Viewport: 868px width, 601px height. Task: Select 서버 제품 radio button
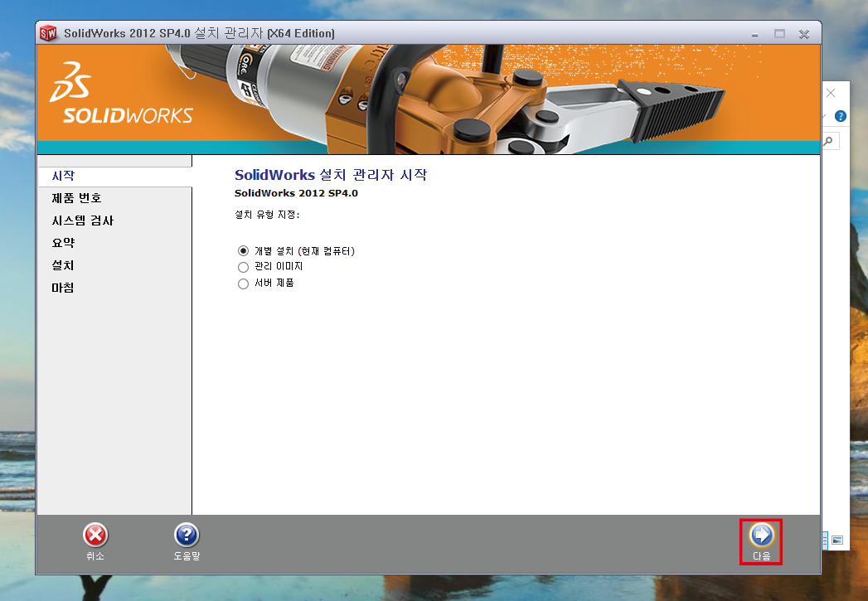243,284
